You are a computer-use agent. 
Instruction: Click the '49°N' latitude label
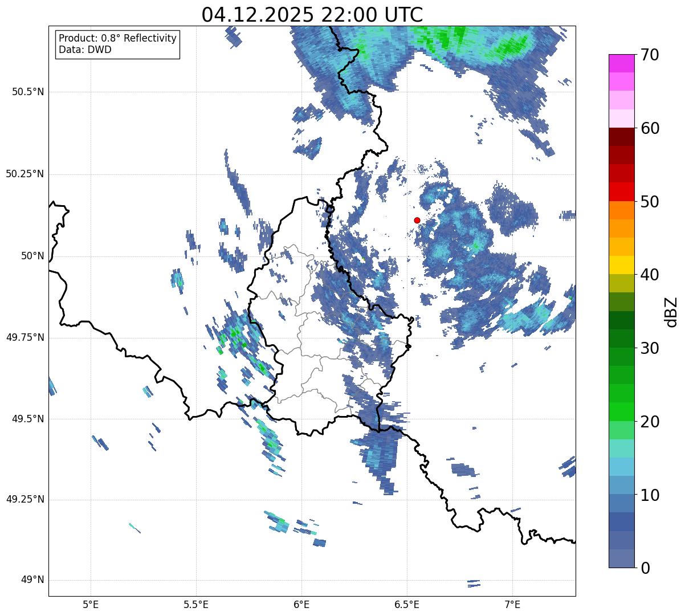[32, 580]
